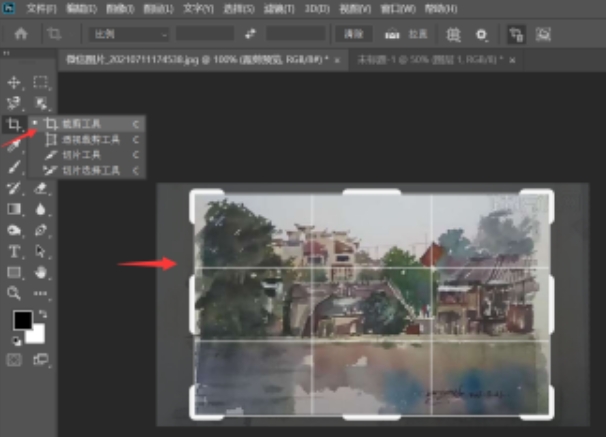Open the 3D(D) menu
606x437 pixels.
[x=317, y=9]
